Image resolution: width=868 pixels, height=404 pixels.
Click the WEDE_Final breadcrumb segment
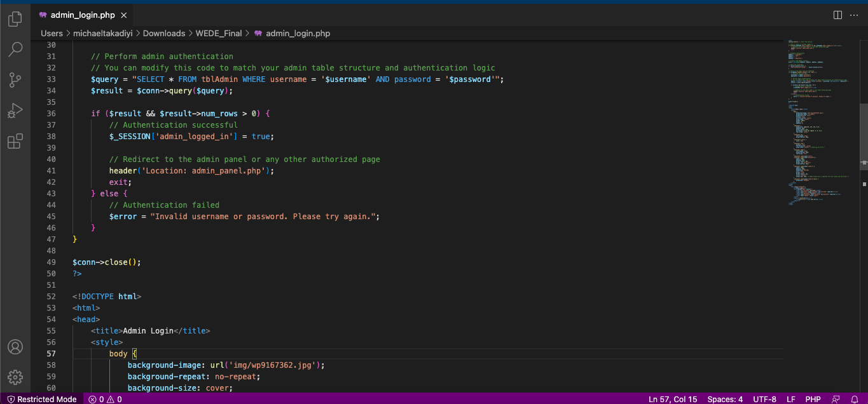[x=219, y=33]
